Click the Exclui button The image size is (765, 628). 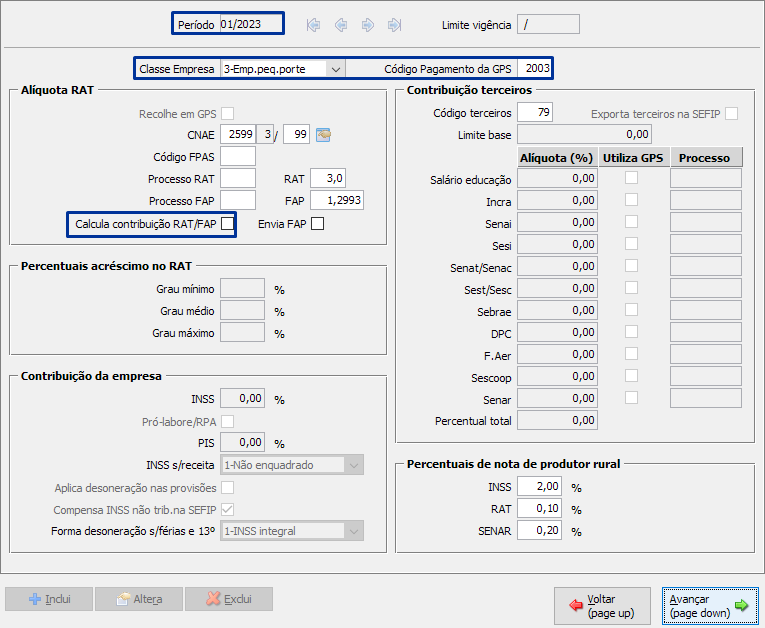pos(229,599)
